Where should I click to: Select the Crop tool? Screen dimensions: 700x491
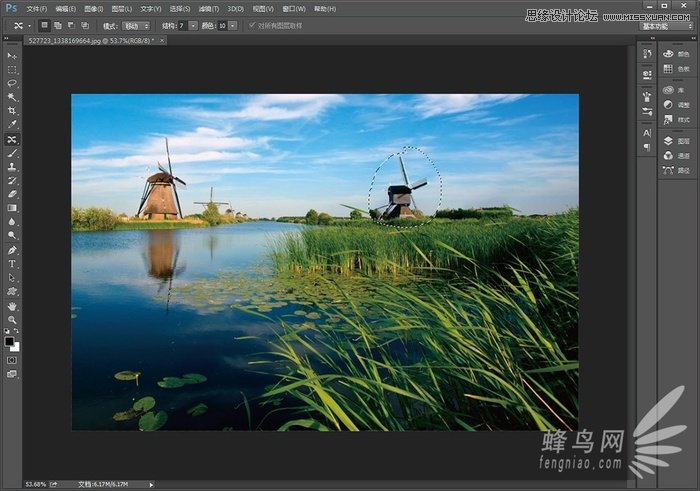click(x=12, y=110)
